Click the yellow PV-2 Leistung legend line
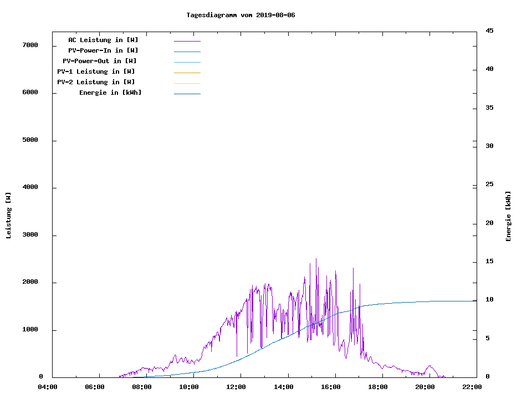The image size is (532, 399). (x=187, y=83)
